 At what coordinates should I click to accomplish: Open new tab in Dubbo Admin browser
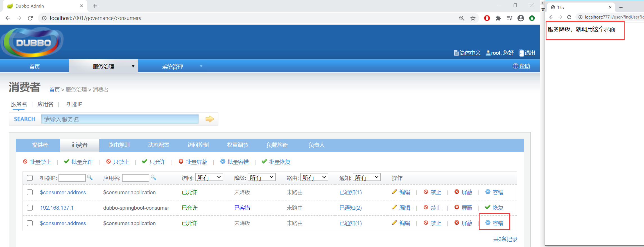coord(95,6)
